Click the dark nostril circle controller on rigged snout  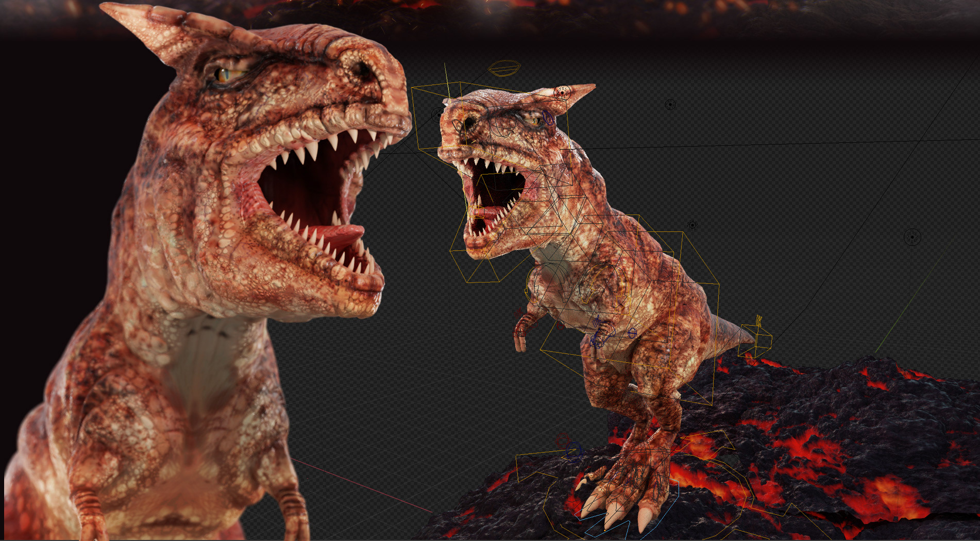pyautogui.click(x=457, y=125)
